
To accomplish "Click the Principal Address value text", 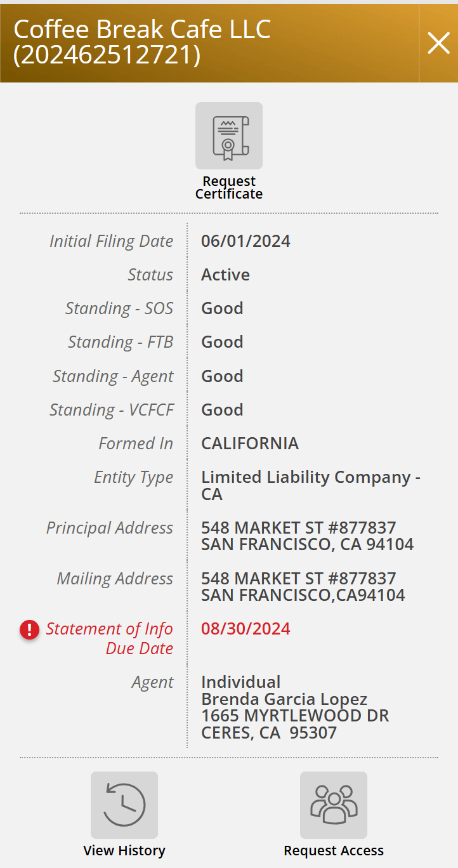I will click(x=307, y=536).
